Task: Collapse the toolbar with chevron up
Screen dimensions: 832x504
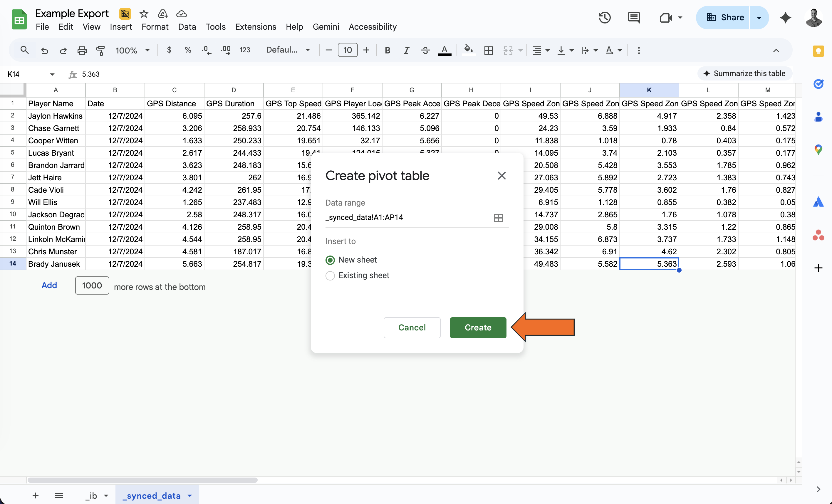Action: tap(776, 50)
